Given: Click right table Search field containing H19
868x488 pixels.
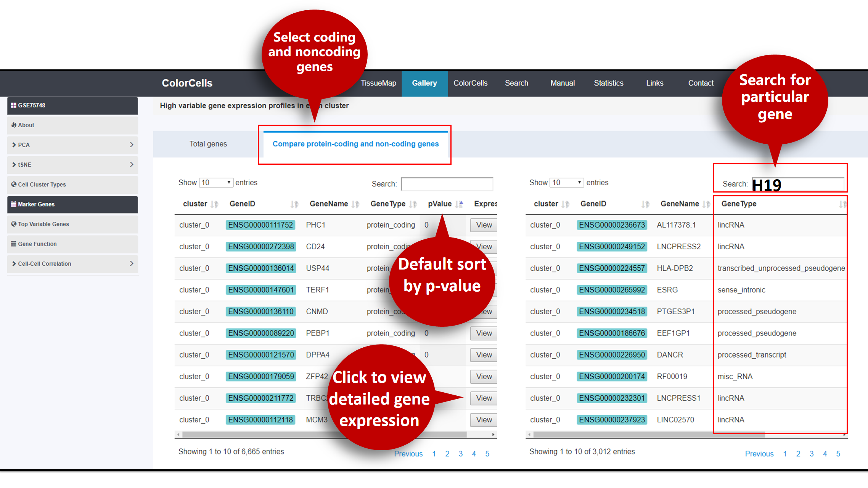Looking at the screenshot, I should click(798, 185).
